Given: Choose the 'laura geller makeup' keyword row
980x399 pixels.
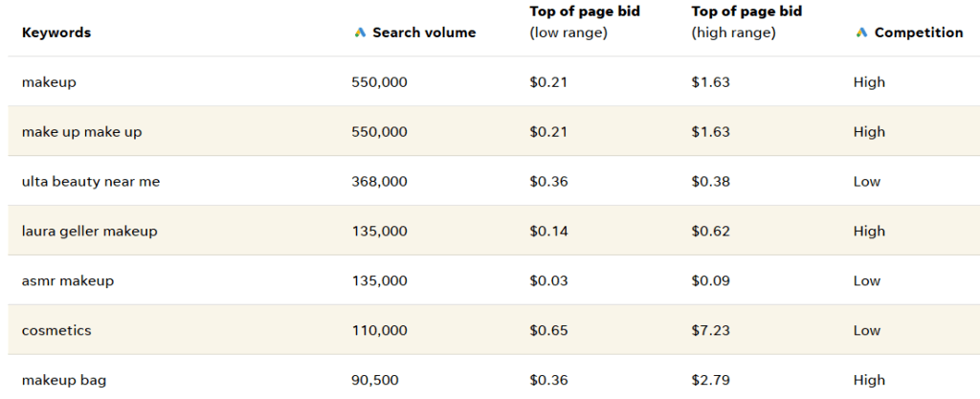Looking at the screenshot, I should 89,232.
